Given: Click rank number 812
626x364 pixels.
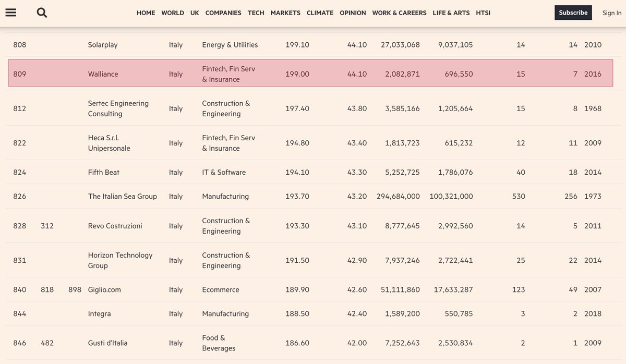Looking at the screenshot, I should (x=20, y=108).
